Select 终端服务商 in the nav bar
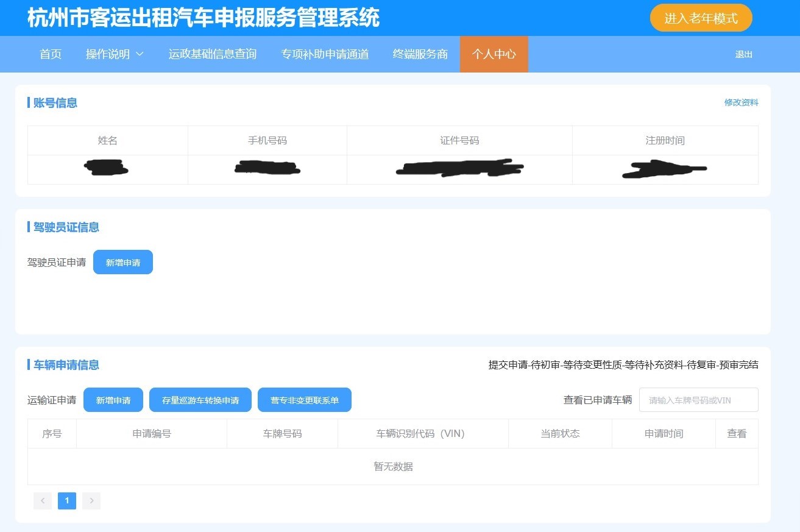This screenshot has height=532, width=800. click(x=420, y=54)
